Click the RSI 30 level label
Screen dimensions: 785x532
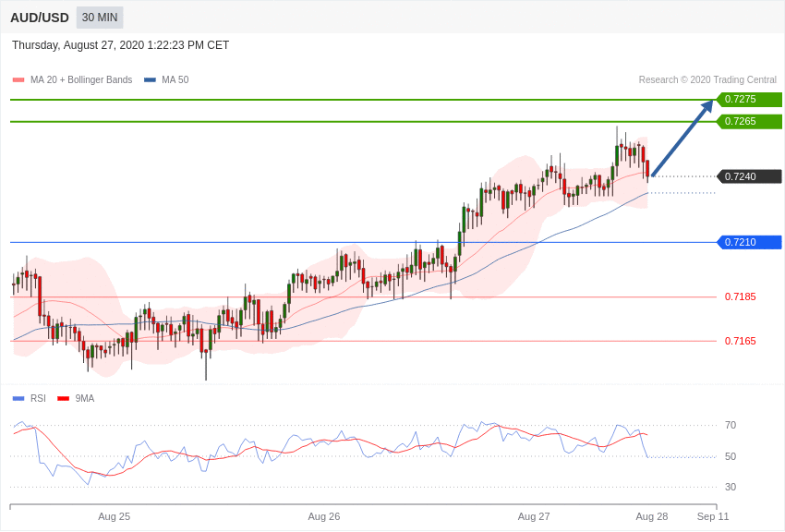[x=731, y=487]
